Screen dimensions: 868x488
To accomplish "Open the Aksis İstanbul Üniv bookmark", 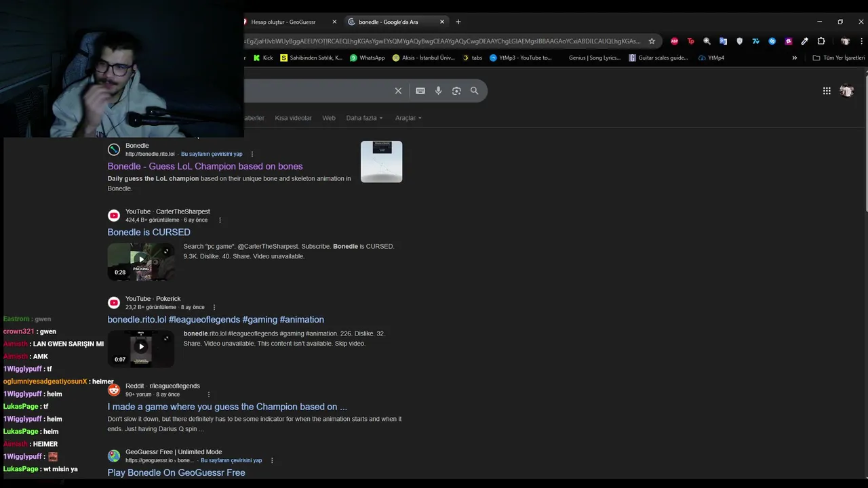I will pos(424,58).
